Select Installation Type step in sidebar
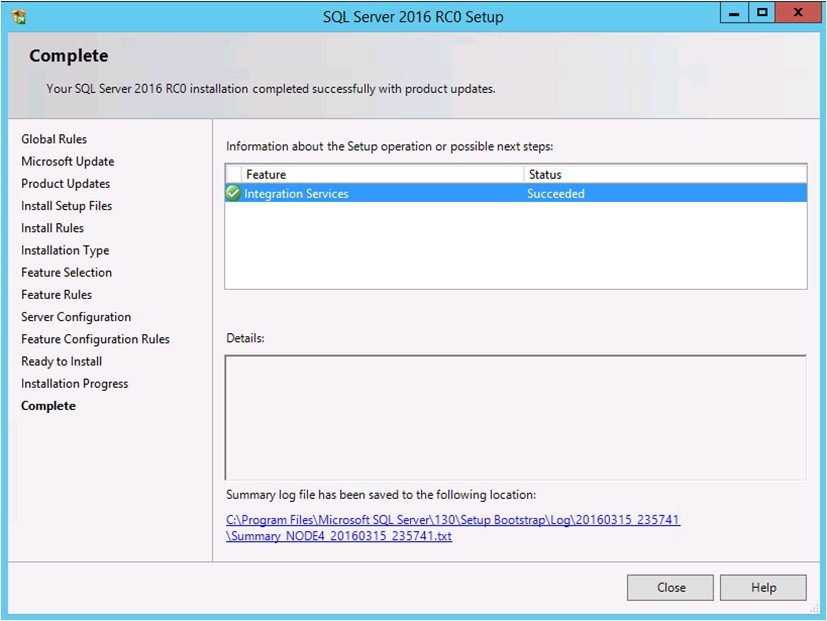827x621 pixels. 65,250
